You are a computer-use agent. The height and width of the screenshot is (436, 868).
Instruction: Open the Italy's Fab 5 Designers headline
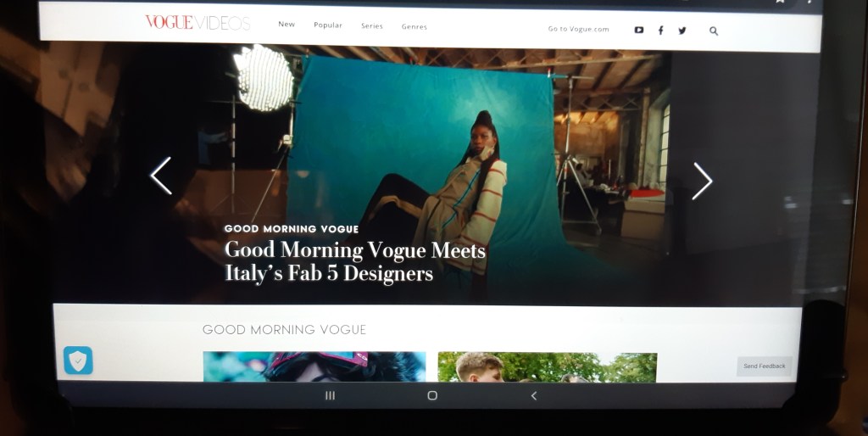tap(354, 261)
